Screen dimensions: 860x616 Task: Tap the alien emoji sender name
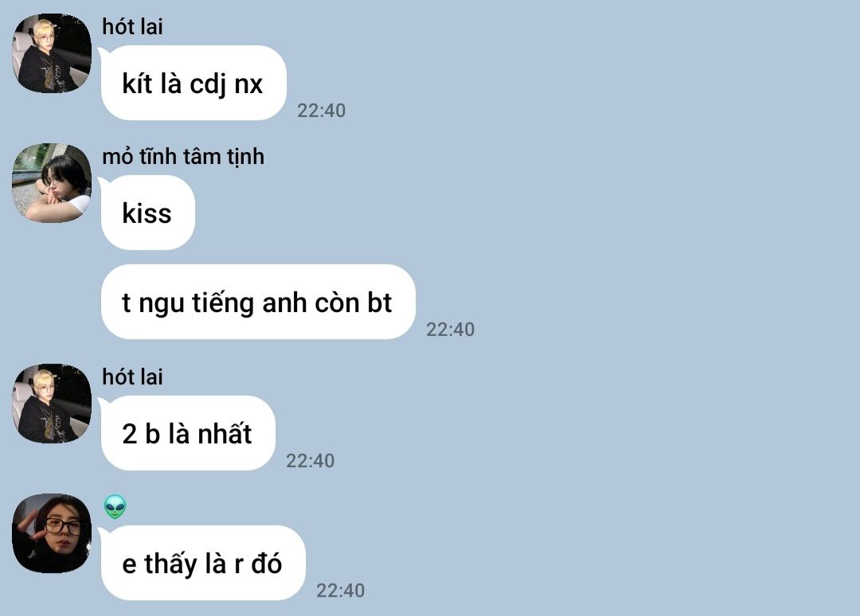point(115,507)
